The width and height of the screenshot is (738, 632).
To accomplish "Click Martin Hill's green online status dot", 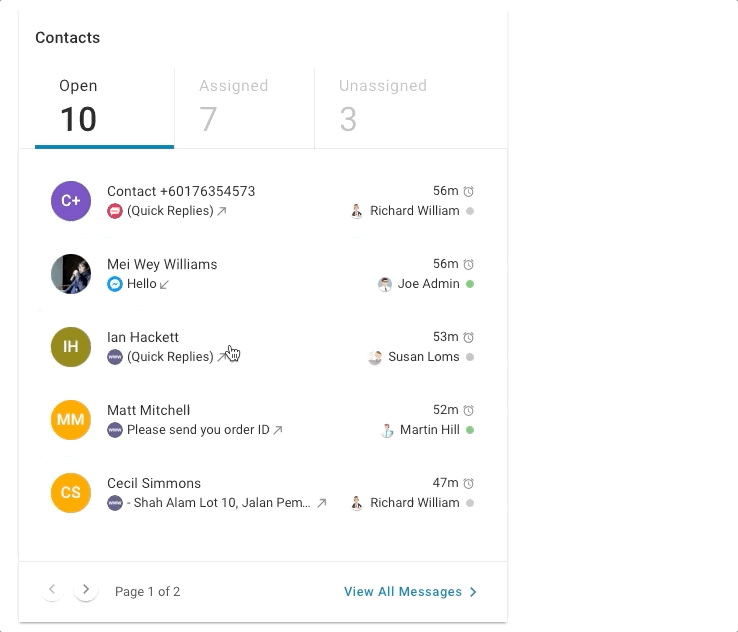I will tap(470, 430).
